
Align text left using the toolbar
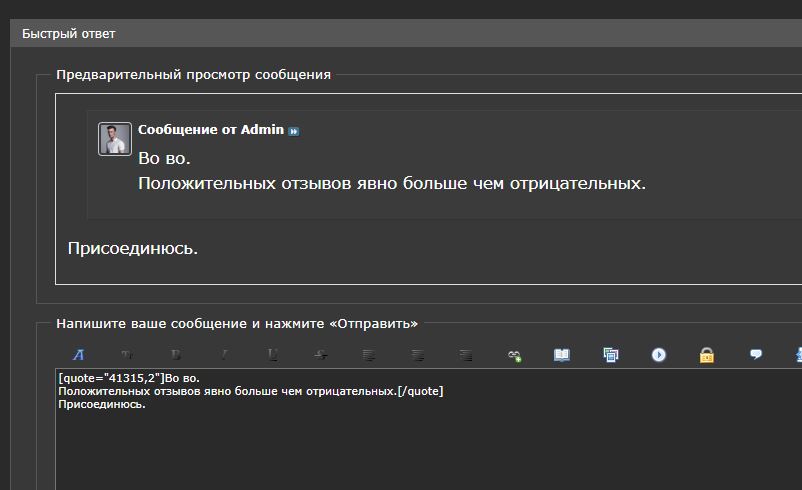369,354
